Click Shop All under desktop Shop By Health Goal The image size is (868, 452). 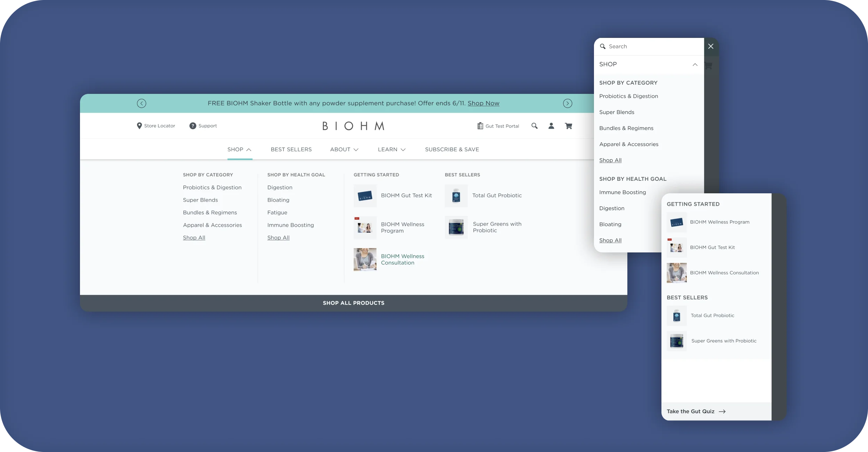coord(278,237)
